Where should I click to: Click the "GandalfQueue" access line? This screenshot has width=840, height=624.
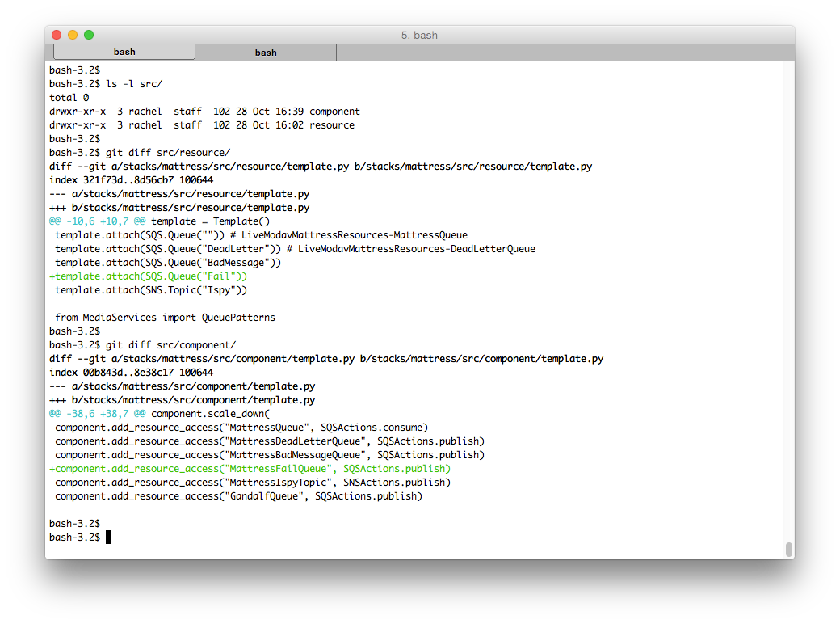point(238,496)
